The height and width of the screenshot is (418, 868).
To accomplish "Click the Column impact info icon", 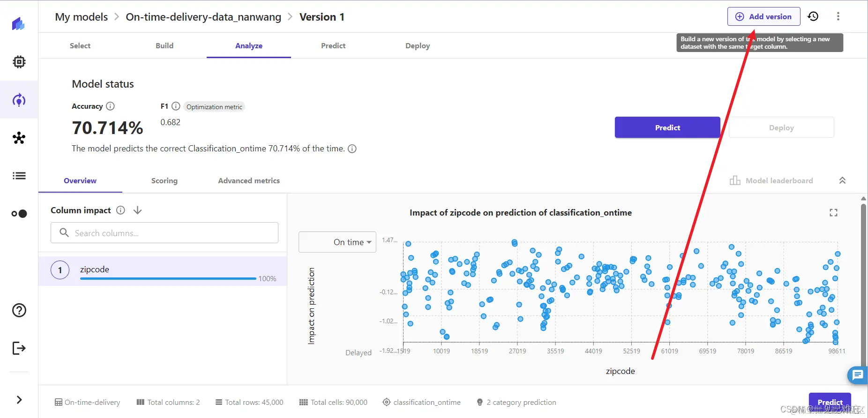I will [120, 210].
